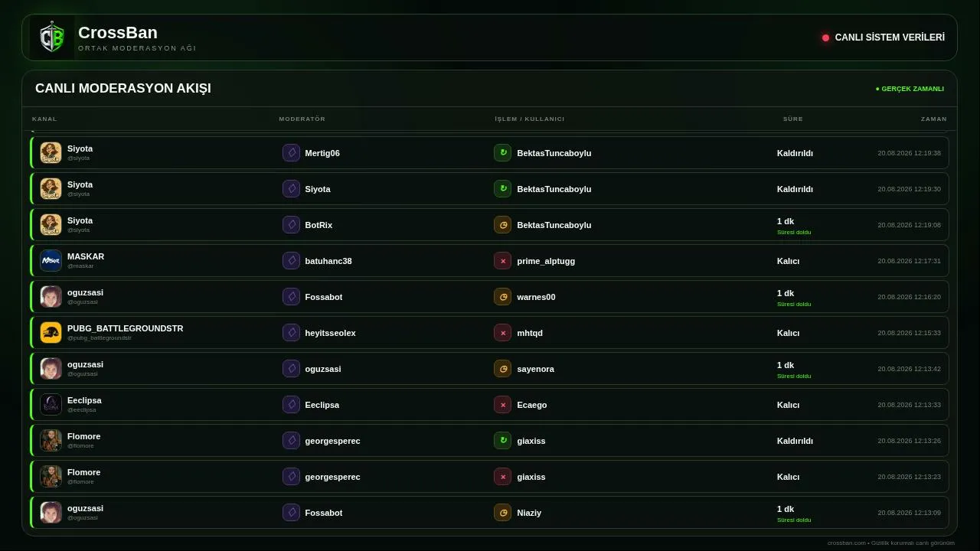Click the Canlı Sistem Verileri label
The height and width of the screenshot is (551, 980).
pos(890,37)
